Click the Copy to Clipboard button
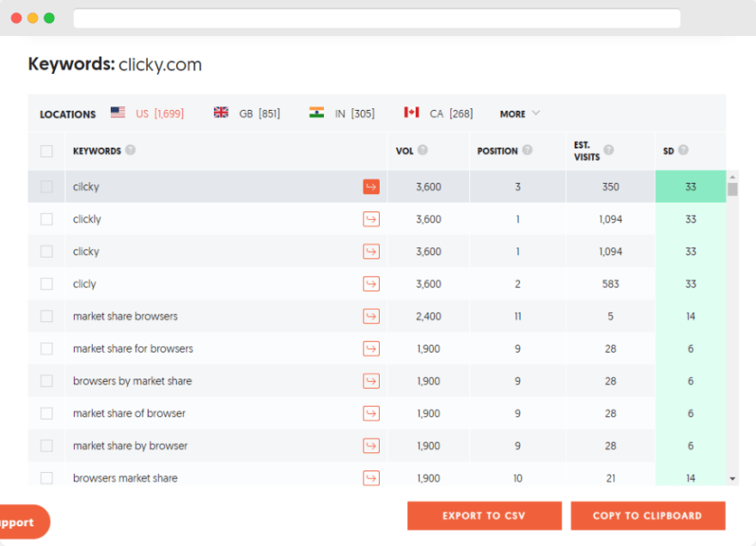756x546 pixels. click(x=648, y=516)
